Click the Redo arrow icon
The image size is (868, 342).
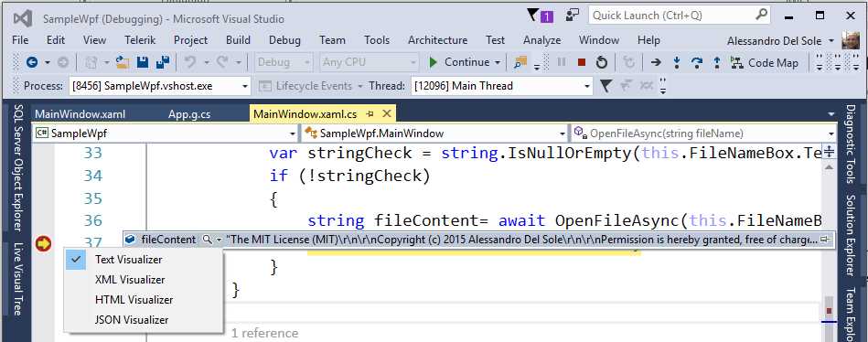coord(222,62)
